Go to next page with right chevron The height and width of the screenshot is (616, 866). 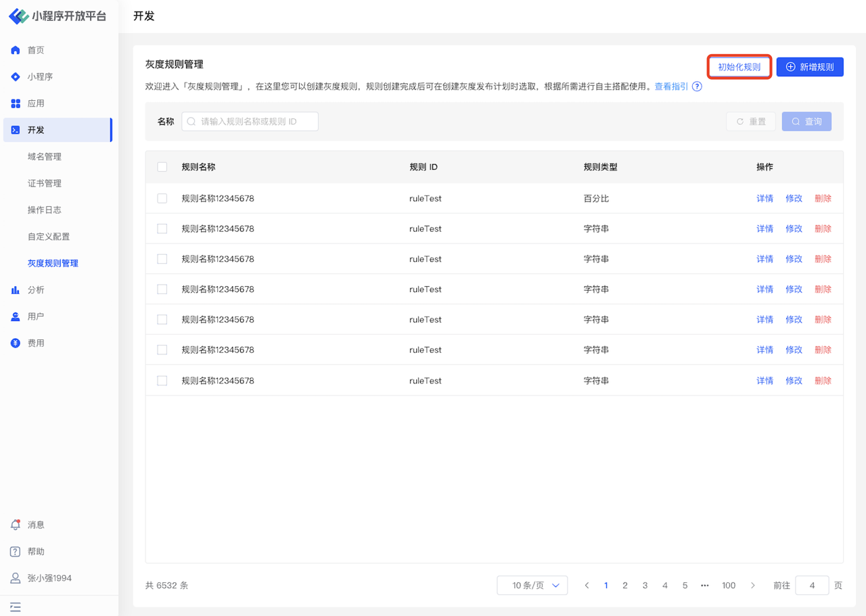coord(752,586)
